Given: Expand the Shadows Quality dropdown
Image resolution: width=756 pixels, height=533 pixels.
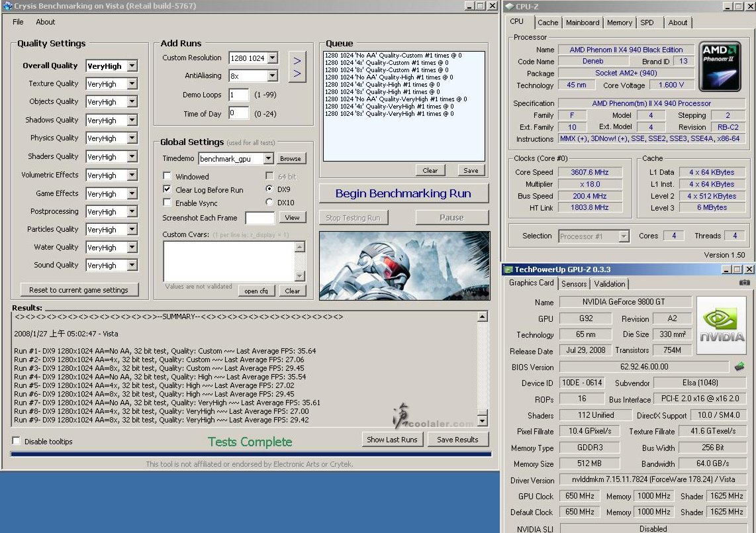Looking at the screenshot, I should coord(132,120).
